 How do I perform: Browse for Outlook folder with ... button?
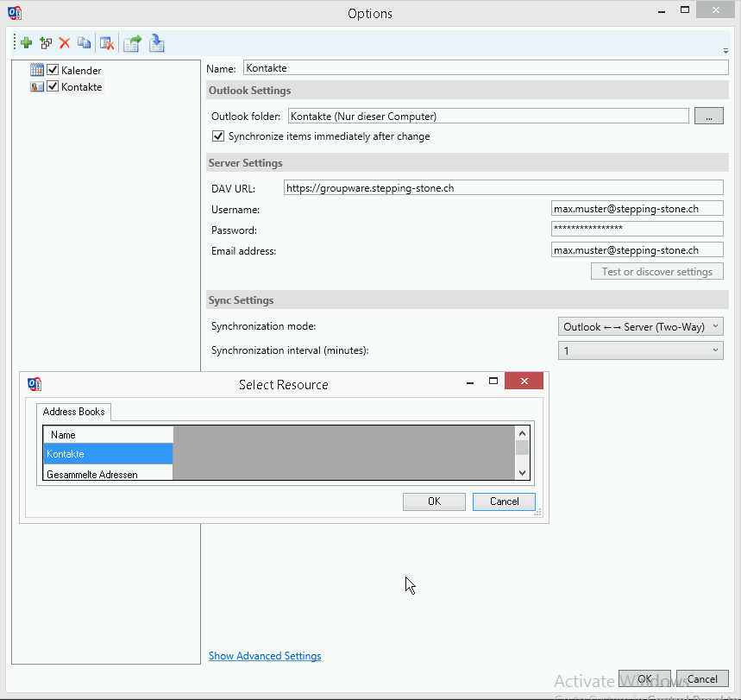point(708,117)
